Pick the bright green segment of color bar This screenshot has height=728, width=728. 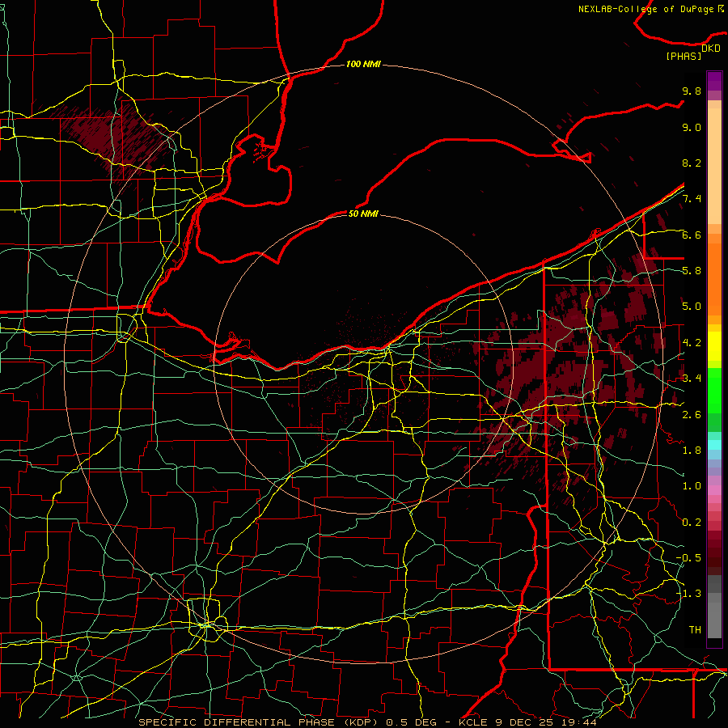point(714,391)
